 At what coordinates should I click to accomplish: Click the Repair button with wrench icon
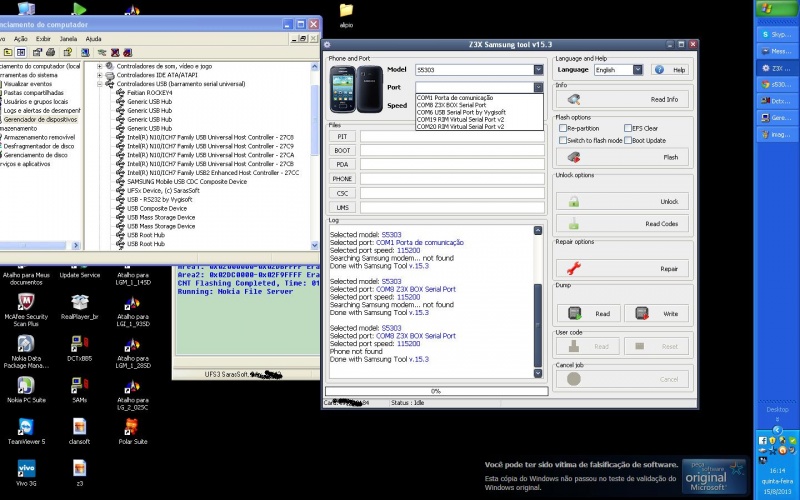(x=622, y=268)
